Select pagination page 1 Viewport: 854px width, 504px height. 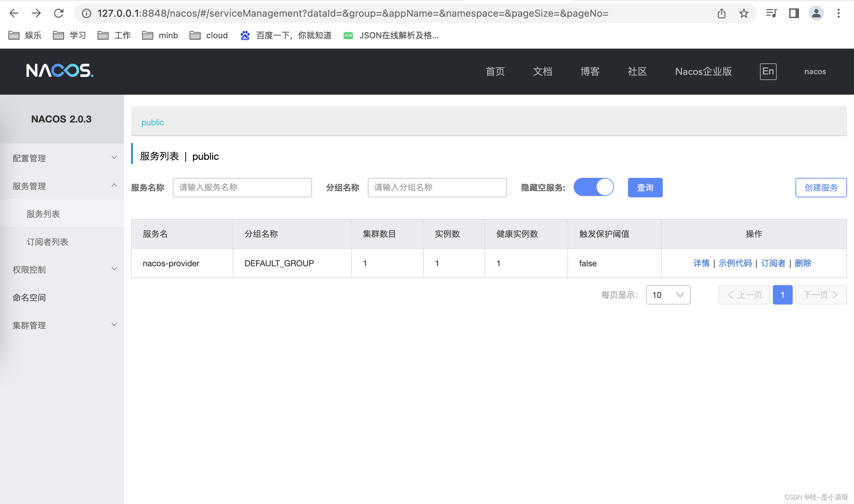pos(783,295)
